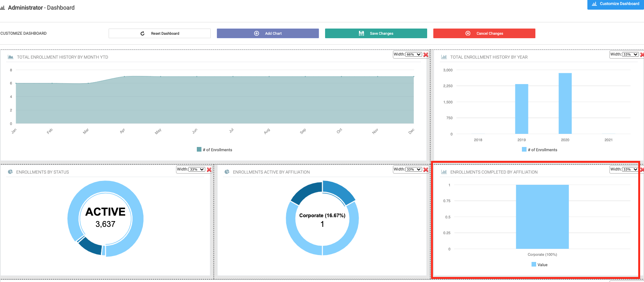This screenshot has height=282, width=644.
Task: Click the Add Chart button
Action: point(268,34)
